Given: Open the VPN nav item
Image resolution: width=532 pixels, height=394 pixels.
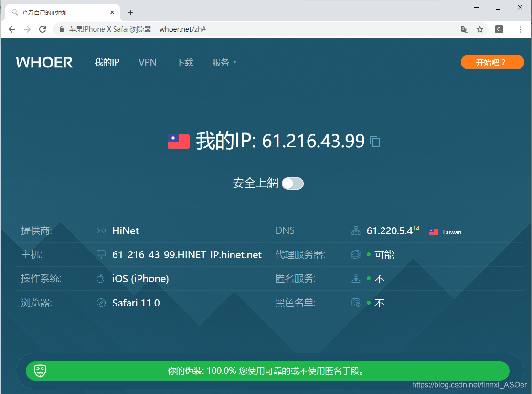Looking at the screenshot, I should click(x=148, y=63).
